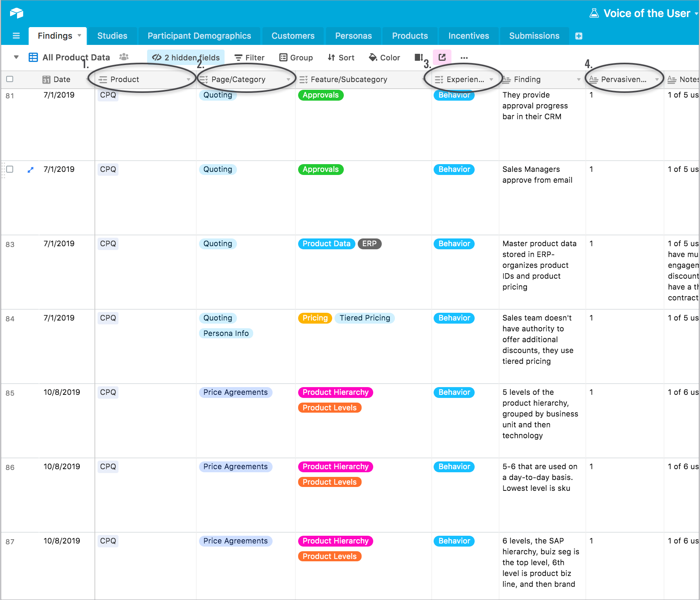Click the Date field calendar icon

click(46, 79)
